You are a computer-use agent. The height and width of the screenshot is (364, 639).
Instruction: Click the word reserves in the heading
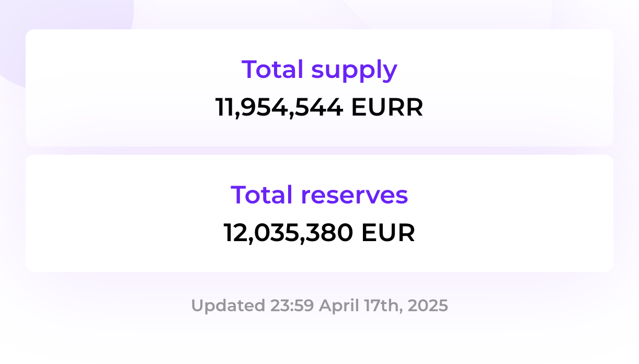point(355,196)
